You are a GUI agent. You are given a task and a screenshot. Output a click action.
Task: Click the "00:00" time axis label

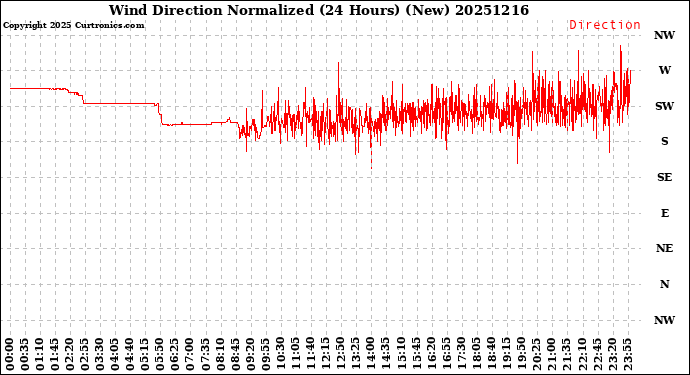pos(10,355)
